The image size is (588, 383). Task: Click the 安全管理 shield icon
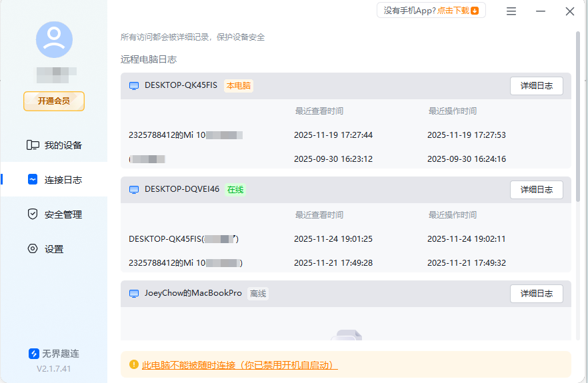(33, 214)
